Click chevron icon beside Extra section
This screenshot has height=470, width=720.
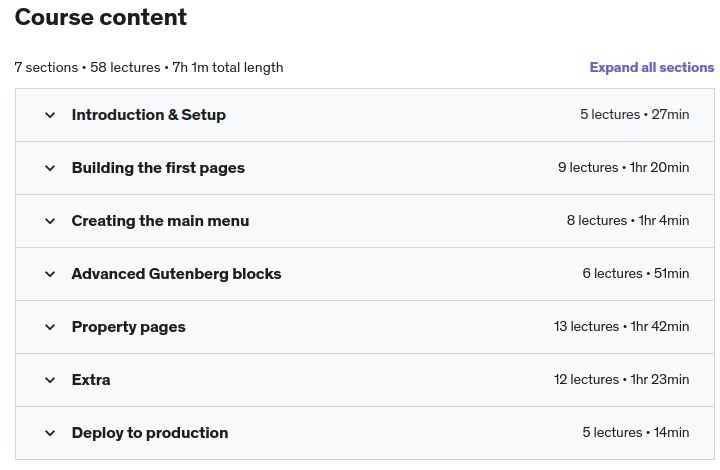tap(50, 380)
